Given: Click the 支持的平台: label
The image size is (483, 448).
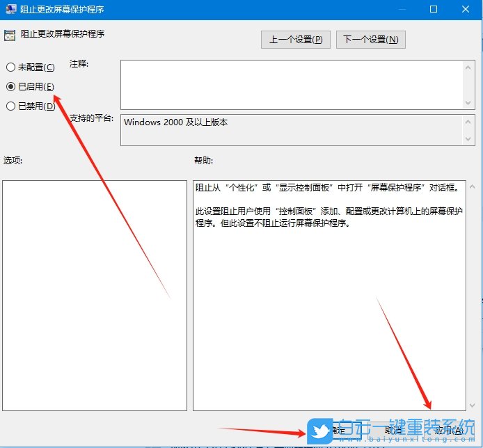Looking at the screenshot, I should [91, 118].
